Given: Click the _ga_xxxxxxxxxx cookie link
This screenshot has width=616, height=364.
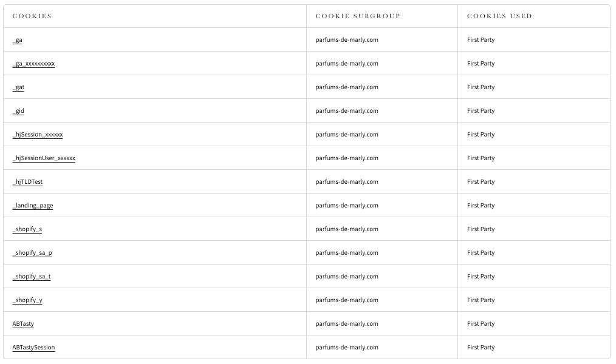Looking at the screenshot, I should tap(33, 64).
